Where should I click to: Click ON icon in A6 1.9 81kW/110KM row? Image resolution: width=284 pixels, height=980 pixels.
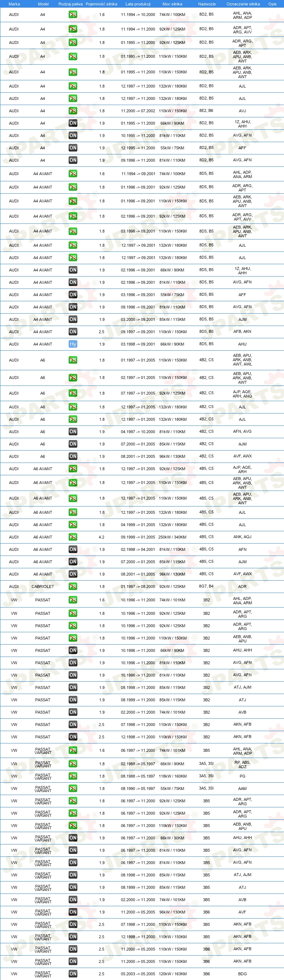coord(73,432)
